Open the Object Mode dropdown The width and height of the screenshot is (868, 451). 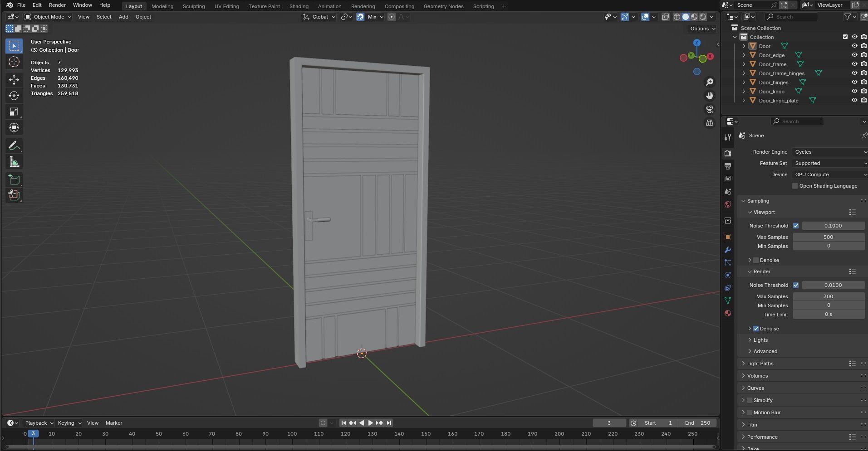48,17
